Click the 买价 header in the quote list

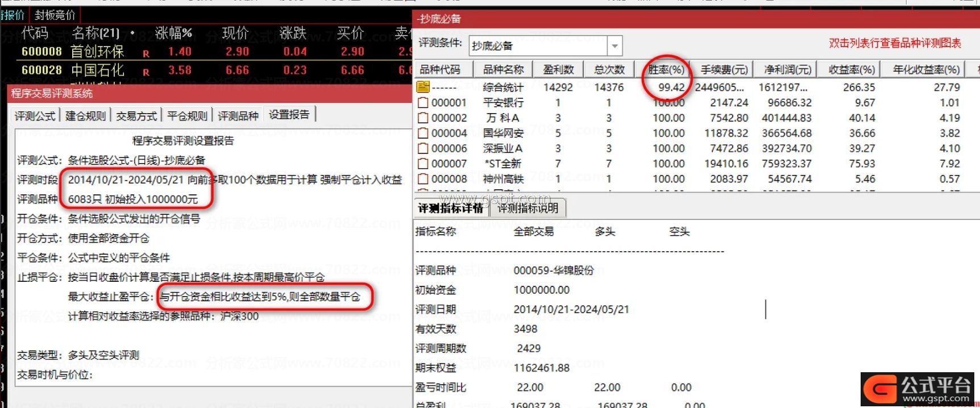click(350, 33)
